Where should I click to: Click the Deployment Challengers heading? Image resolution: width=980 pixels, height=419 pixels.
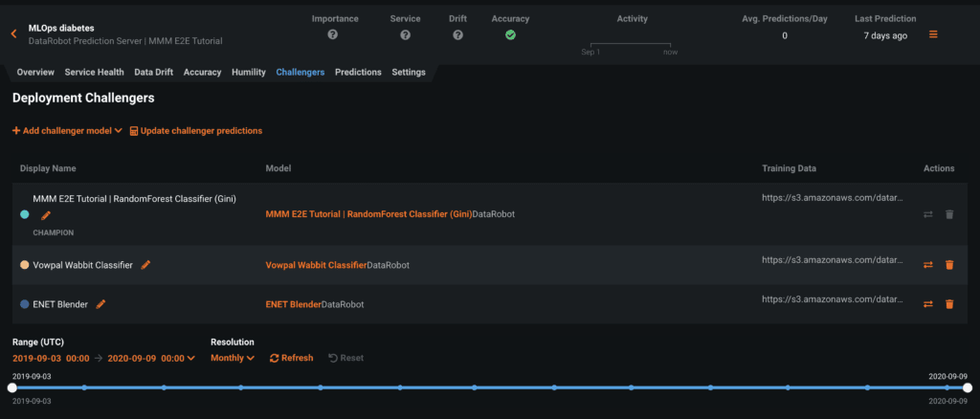83,98
